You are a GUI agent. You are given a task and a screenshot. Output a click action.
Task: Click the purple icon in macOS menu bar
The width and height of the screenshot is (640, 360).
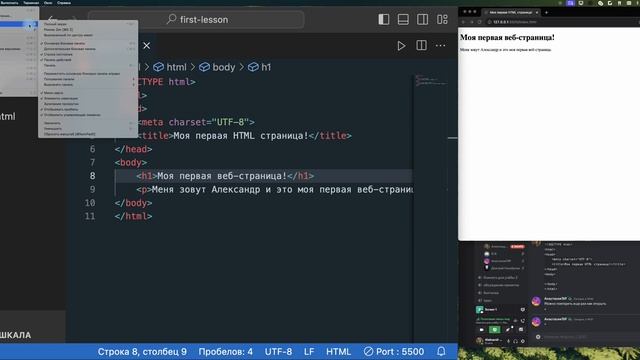(x=570, y=3)
